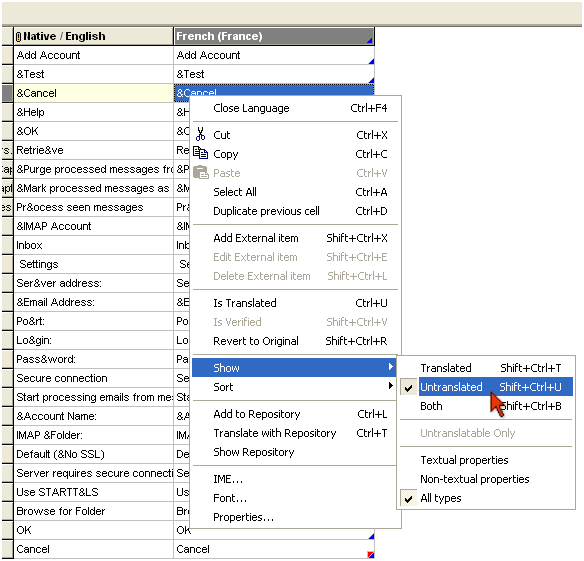Choose Duplicate previous cell
Screen dimensions: 584x561
295,211
